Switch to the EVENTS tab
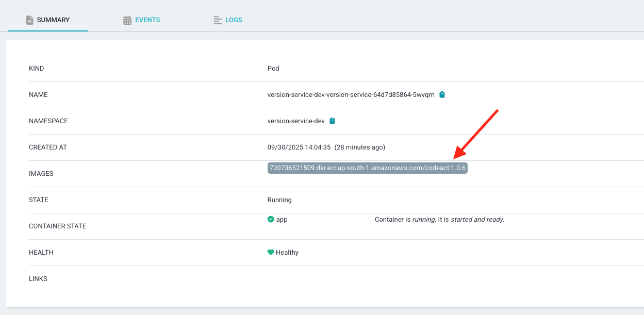Viewport: 644px width, 315px height. click(x=147, y=20)
